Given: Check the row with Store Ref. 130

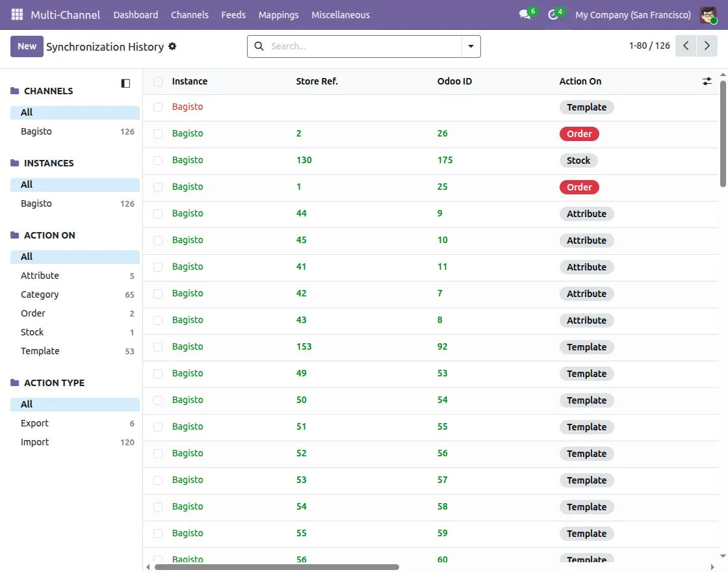Looking at the screenshot, I should click(158, 161).
